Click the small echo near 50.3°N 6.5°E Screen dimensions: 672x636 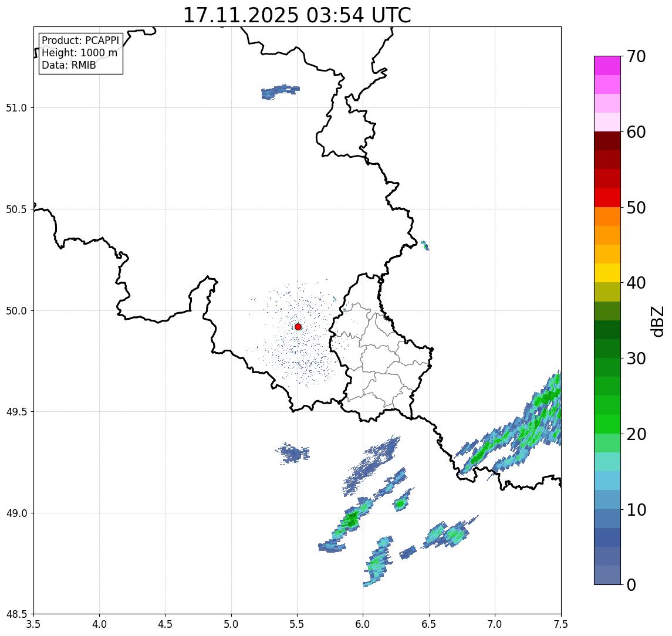pyautogui.click(x=425, y=246)
